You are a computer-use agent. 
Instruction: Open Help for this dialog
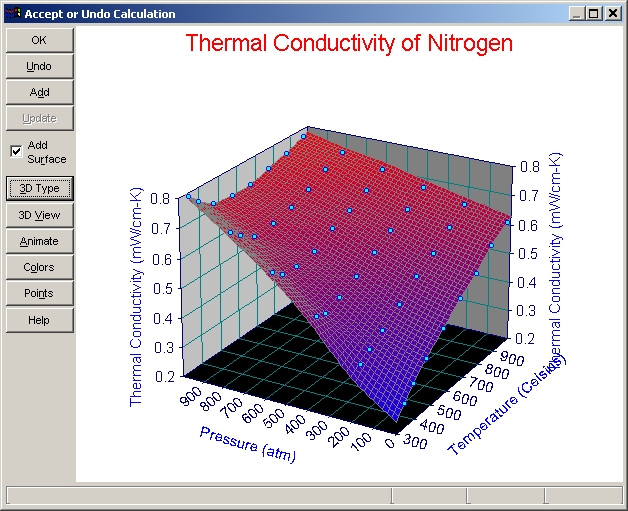pyautogui.click(x=39, y=320)
